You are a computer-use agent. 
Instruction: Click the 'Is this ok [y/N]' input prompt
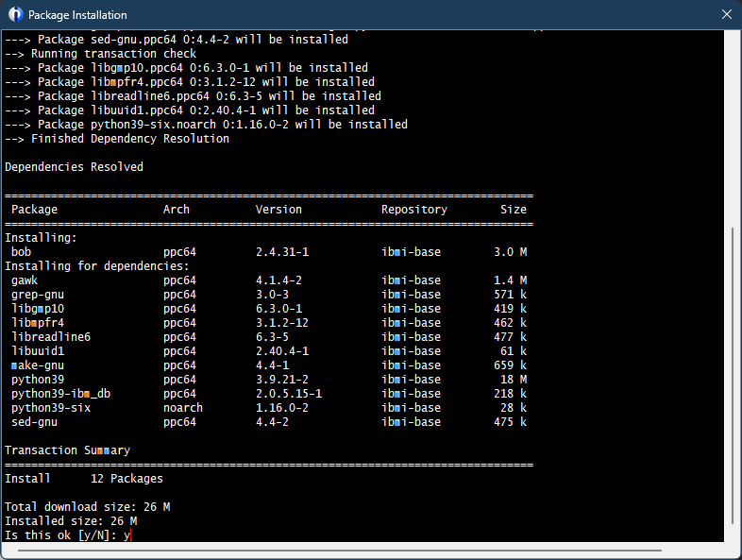68,535
